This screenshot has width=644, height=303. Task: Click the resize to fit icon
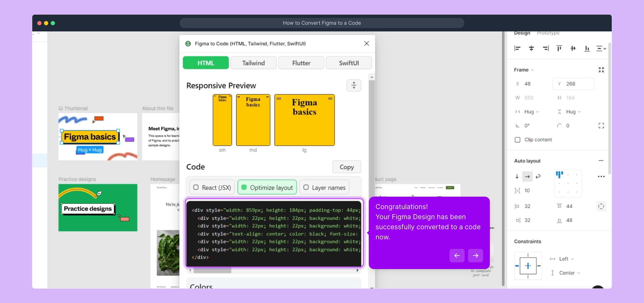[601, 70]
